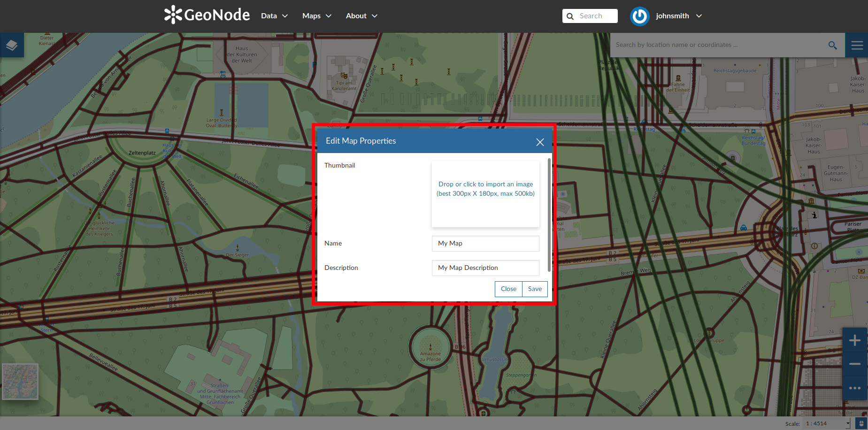Save the map properties
This screenshot has width=868, height=430.
(x=535, y=289)
